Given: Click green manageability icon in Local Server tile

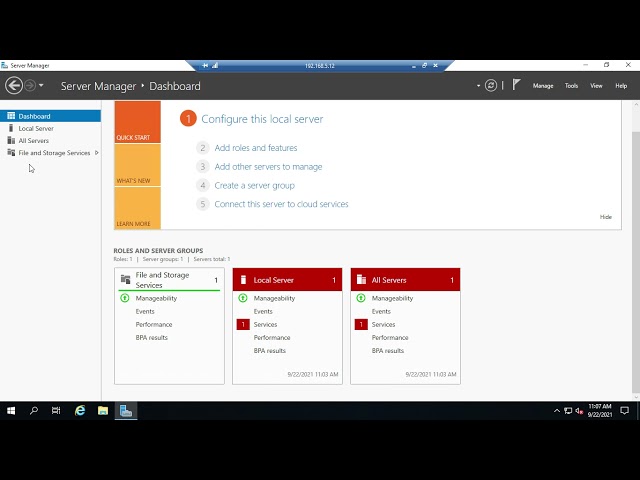Looking at the screenshot, I should 243,298.
